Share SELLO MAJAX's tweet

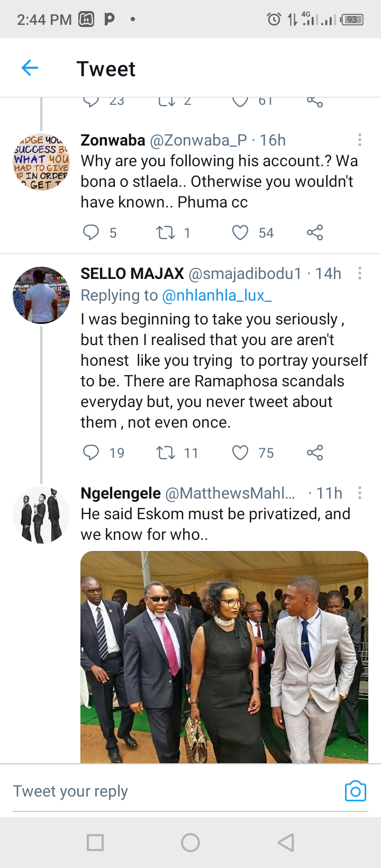point(315,453)
